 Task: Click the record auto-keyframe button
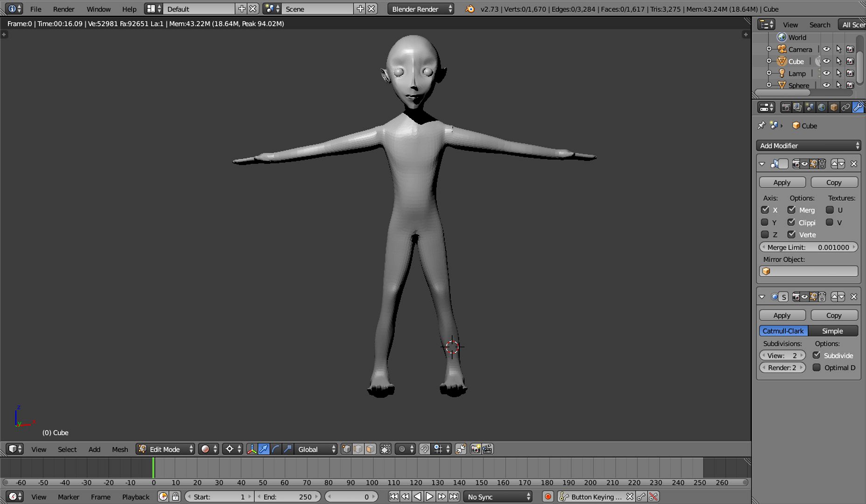pyautogui.click(x=548, y=497)
